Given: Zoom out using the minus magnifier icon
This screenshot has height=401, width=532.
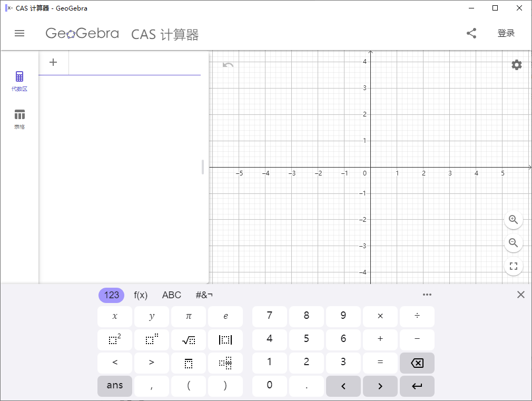Looking at the screenshot, I should pos(513,243).
